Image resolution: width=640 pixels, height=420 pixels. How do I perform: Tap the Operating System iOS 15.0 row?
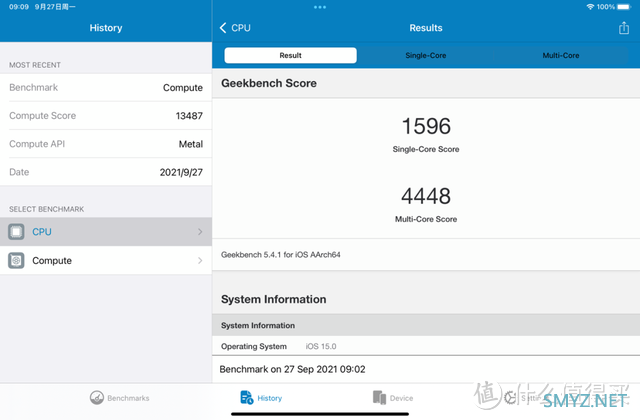pyautogui.click(x=426, y=346)
